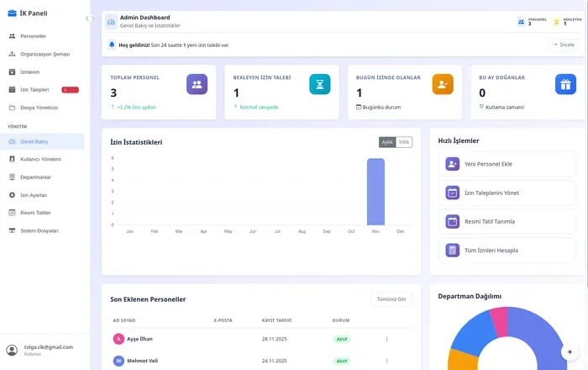Toggle the light/dark theme sun button
The height and width of the screenshot is (370, 588).
tap(570, 352)
